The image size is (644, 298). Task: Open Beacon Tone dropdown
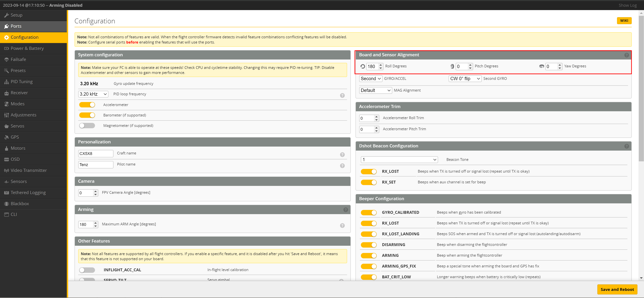399,160
